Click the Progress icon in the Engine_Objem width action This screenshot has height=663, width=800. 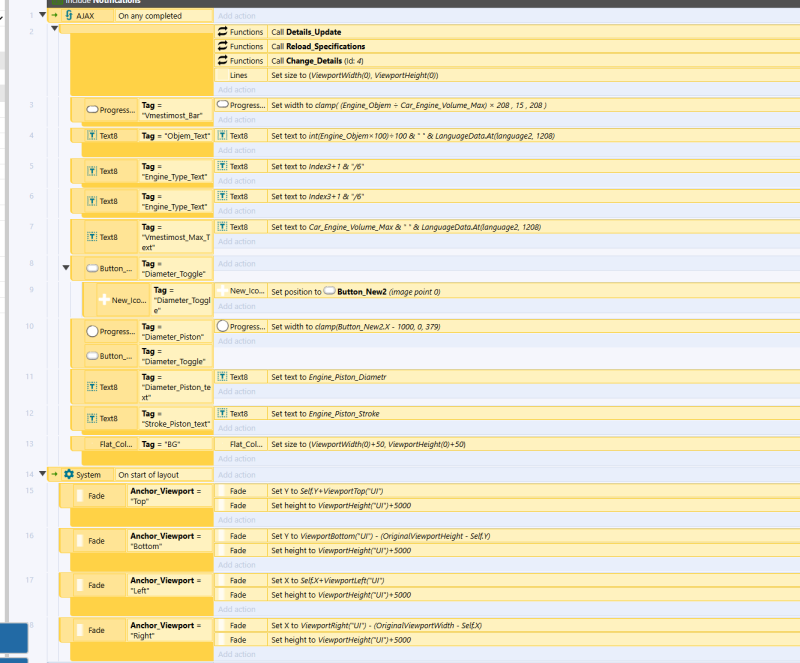(222, 105)
